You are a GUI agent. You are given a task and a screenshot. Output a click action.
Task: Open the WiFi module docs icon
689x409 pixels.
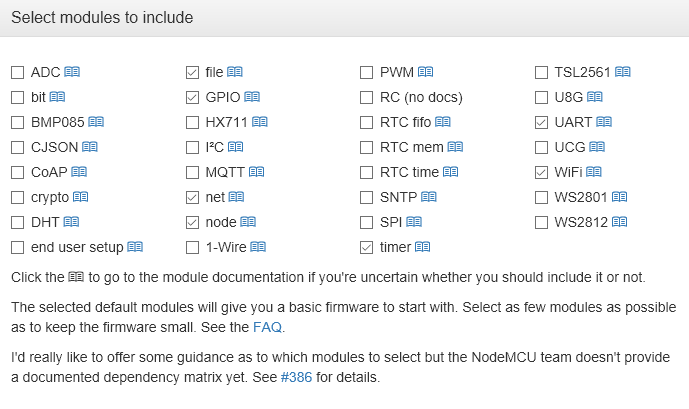594,172
